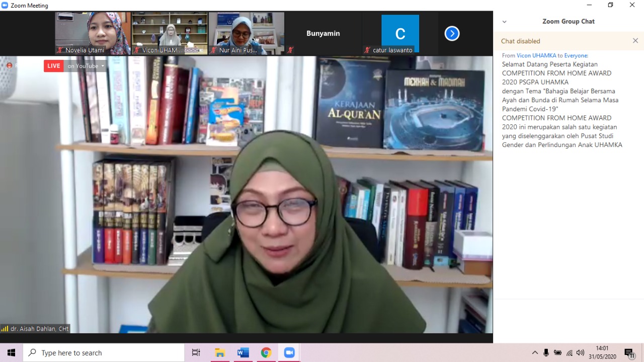The image size is (644, 362).
Task: Click the microphone icon in the system tray
Action: tap(546, 352)
